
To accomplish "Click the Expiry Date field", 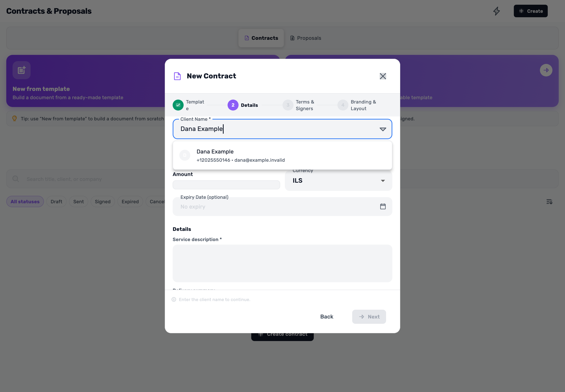I will (282, 207).
